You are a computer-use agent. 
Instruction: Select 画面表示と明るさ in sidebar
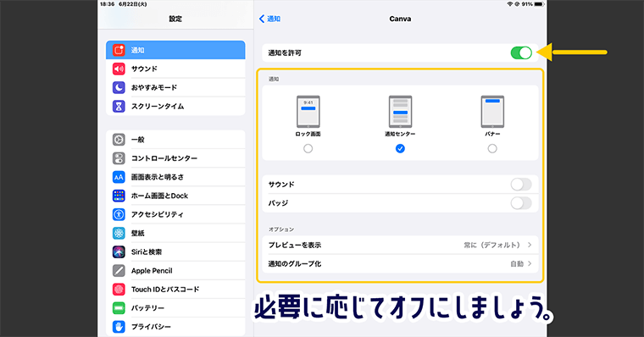coord(175,177)
